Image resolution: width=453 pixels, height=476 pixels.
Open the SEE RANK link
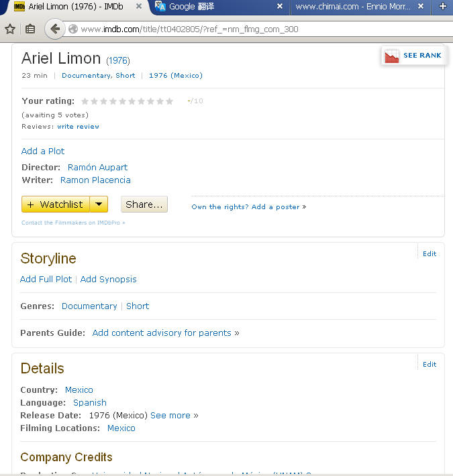(422, 55)
